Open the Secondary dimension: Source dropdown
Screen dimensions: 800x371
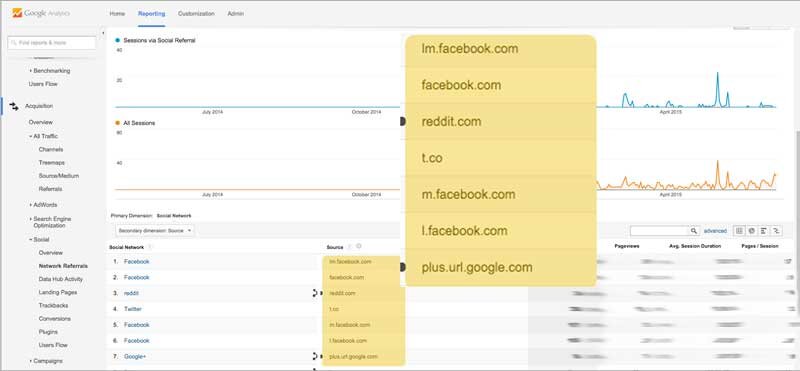[x=155, y=231]
